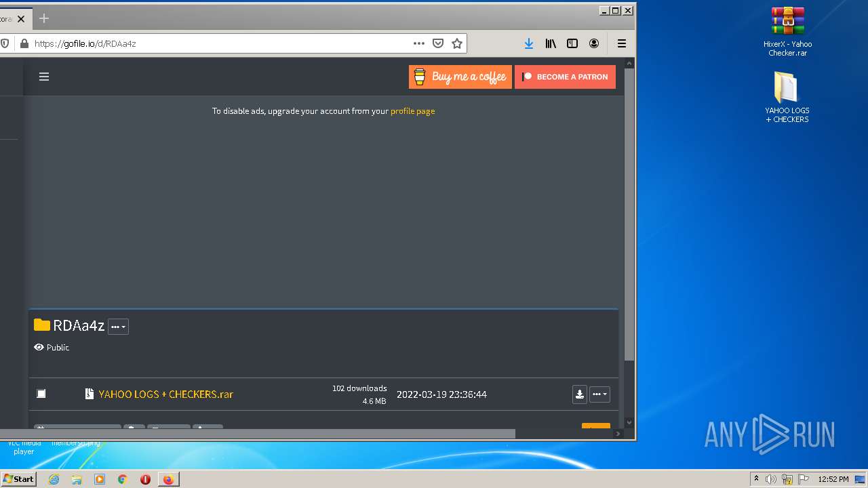Open the Action Center flag icon
The image size is (868, 488).
click(x=803, y=479)
